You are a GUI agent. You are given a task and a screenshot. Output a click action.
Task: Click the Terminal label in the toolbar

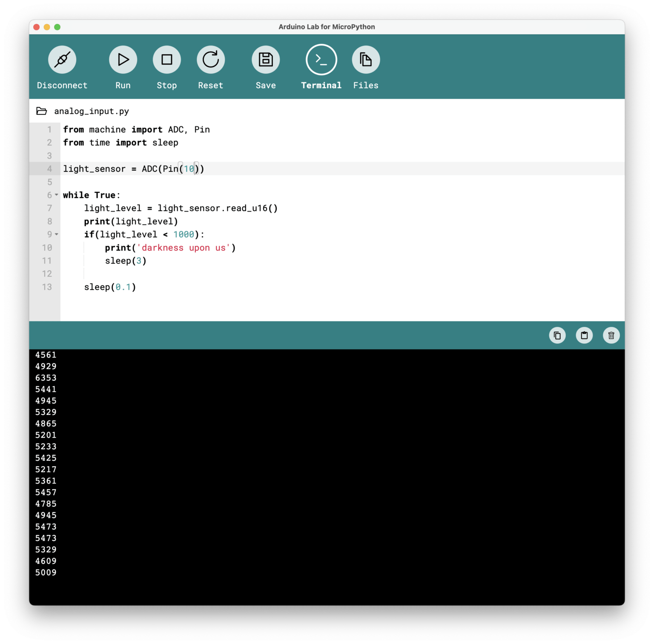321,85
